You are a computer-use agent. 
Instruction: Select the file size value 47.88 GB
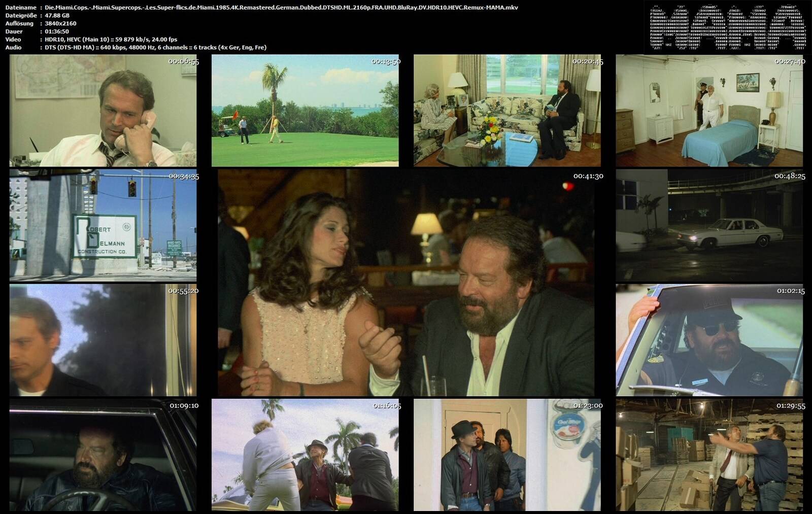(x=57, y=16)
